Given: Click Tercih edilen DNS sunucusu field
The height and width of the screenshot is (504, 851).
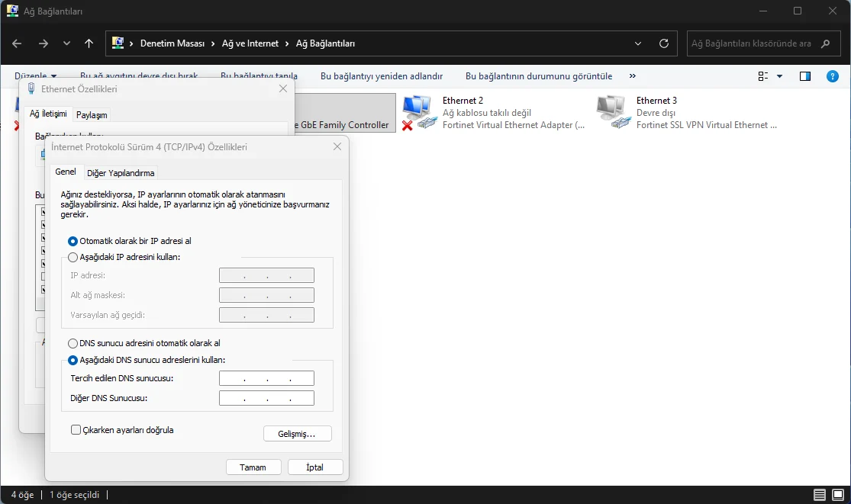Looking at the screenshot, I should [x=266, y=378].
